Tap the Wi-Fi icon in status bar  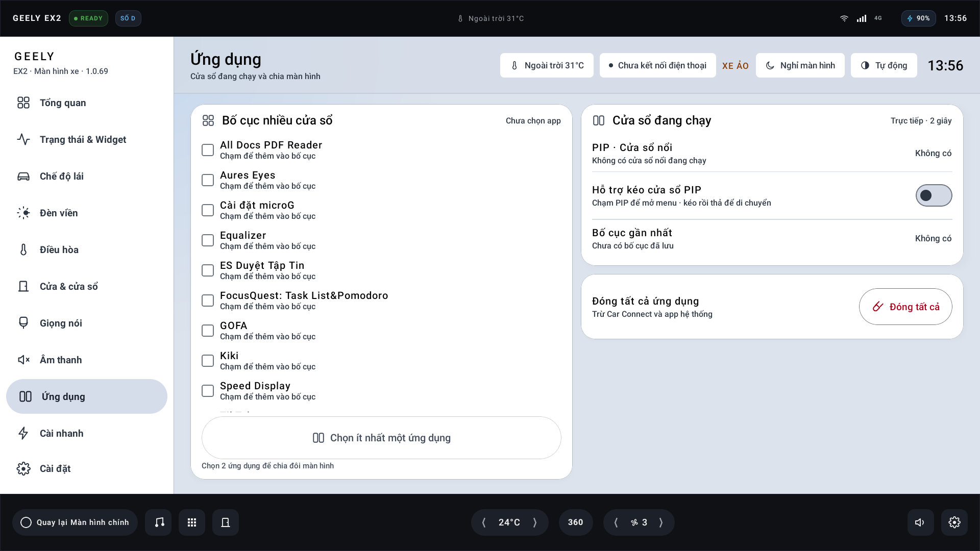[844, 18]
